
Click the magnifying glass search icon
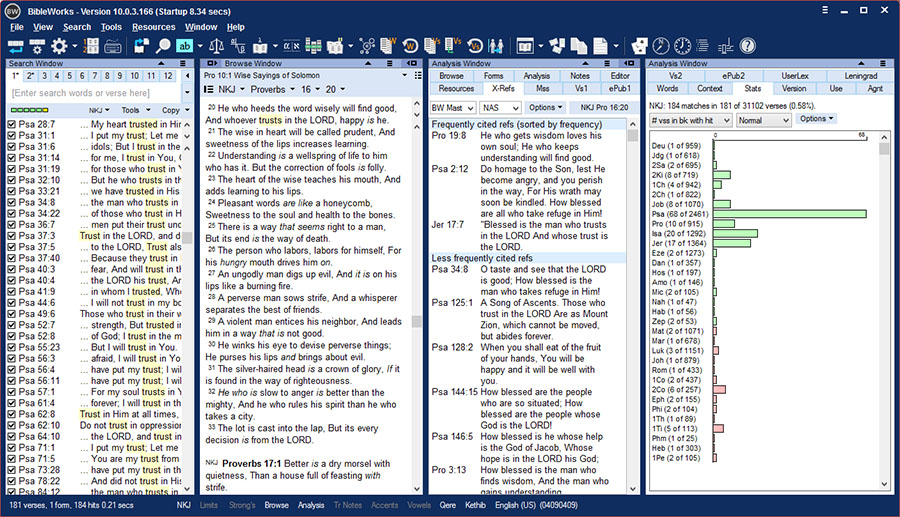click(163, 46)
